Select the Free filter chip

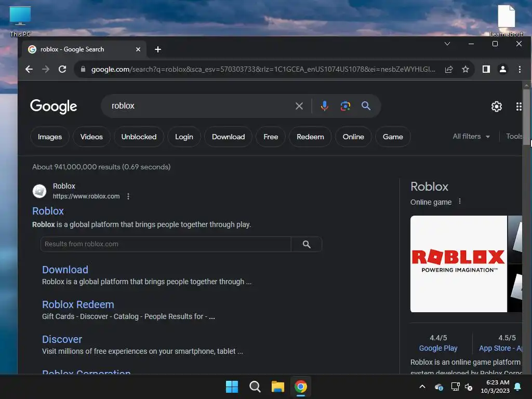point(271,137)
